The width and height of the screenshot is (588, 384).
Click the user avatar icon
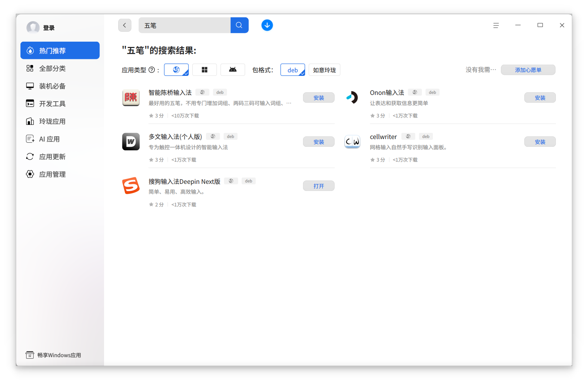coord(33,28)
